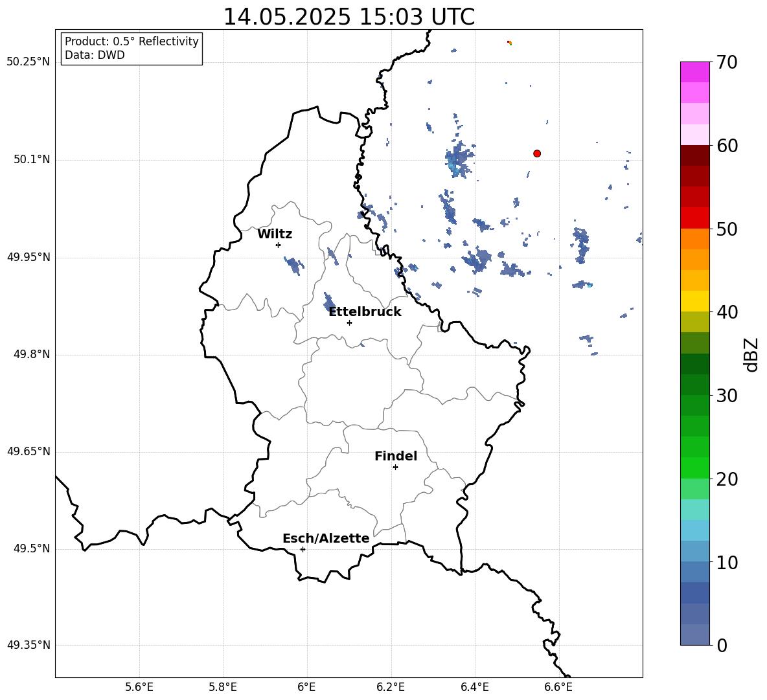Click the 6.6°E longitude label

tap(558, 687)
